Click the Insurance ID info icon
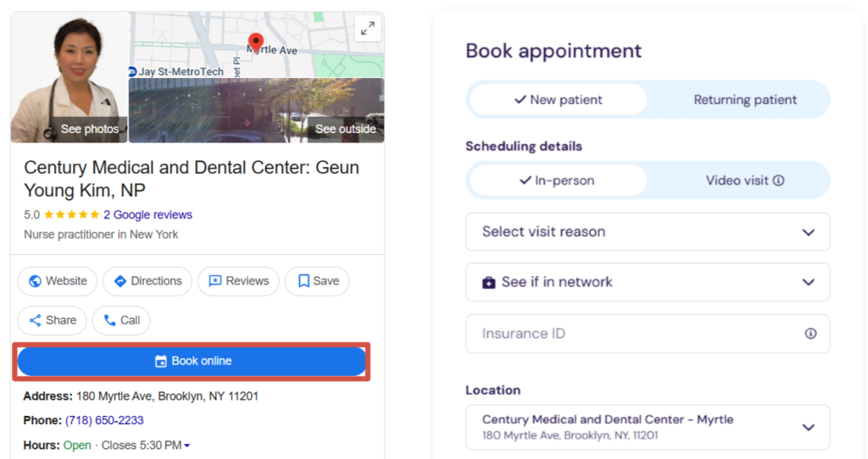868x459 pixels. [x=810, y=334]
